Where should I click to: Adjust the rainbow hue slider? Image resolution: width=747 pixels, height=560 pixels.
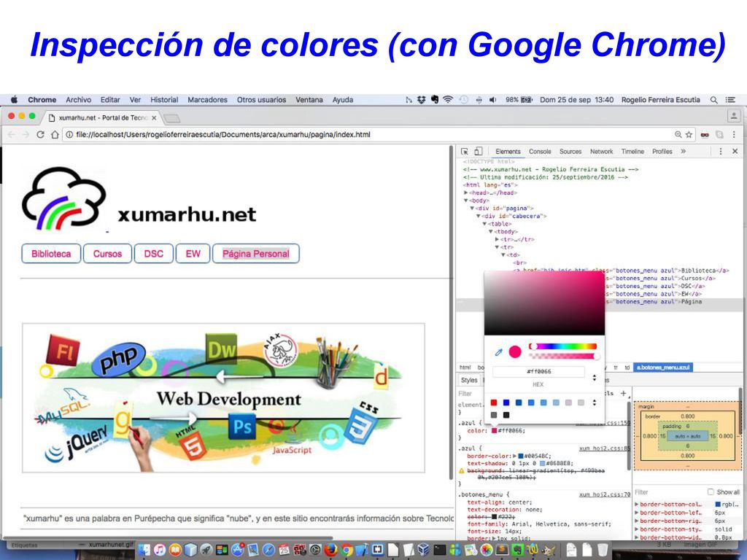562,346
